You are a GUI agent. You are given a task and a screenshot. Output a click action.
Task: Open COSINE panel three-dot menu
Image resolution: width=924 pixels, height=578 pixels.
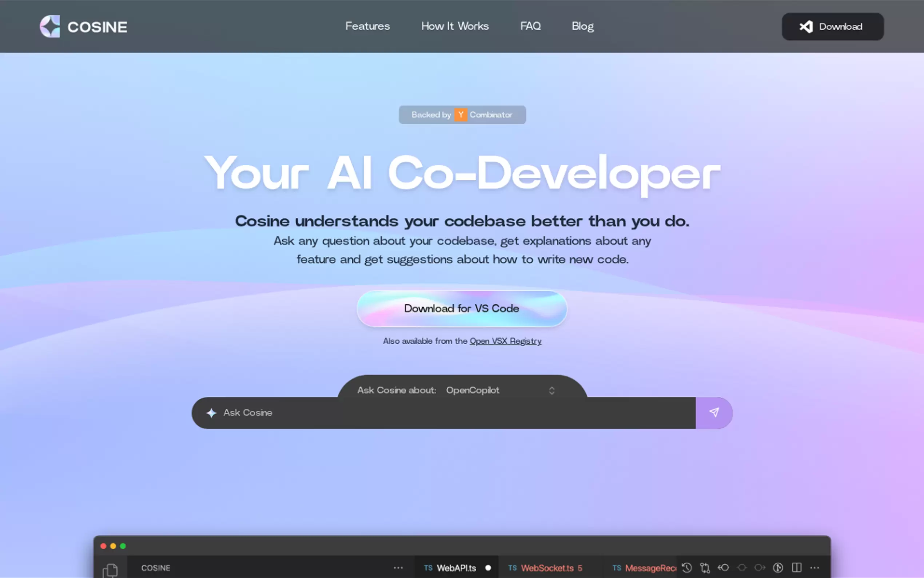pos(398,568)
